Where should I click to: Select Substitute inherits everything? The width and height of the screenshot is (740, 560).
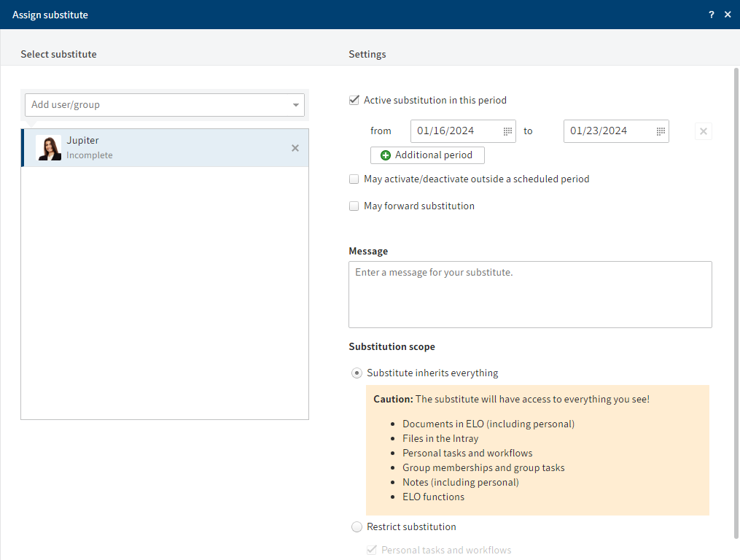(x=357, y=373)
